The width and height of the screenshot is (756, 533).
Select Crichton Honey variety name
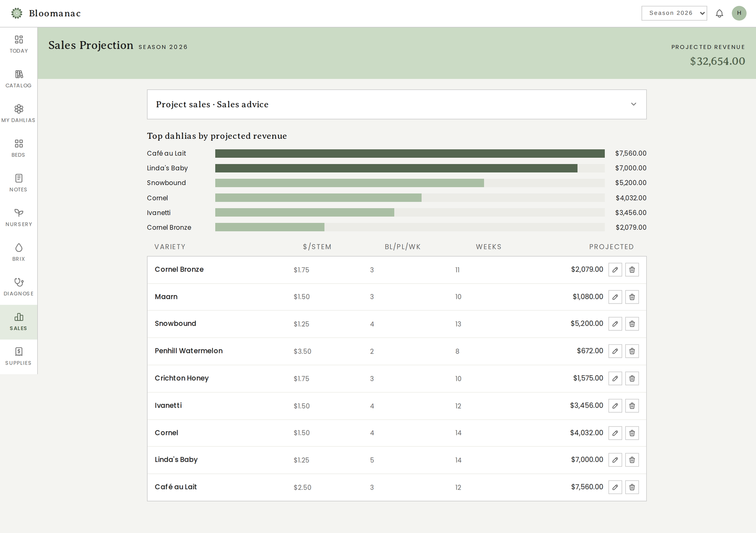point(181,378)
